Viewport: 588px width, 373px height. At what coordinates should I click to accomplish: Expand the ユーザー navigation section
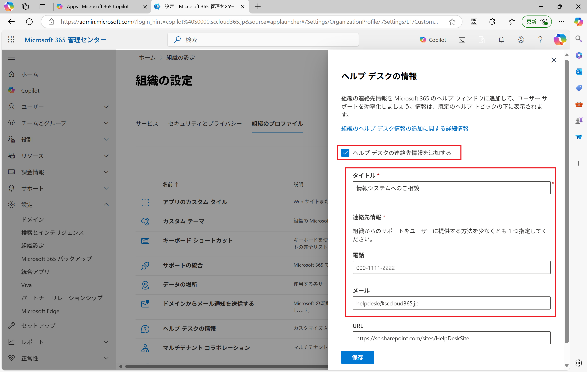click(x=106, y=107)
